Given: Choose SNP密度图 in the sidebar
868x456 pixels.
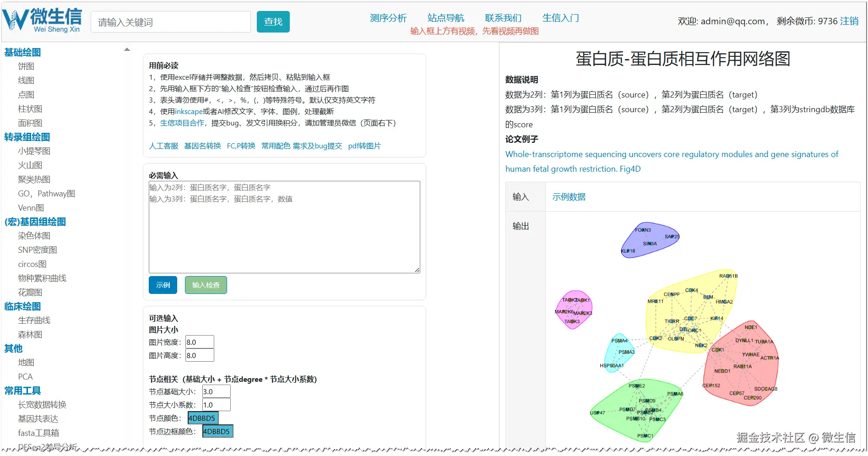Looking at the screenshot, I should [x=38, y=250].
